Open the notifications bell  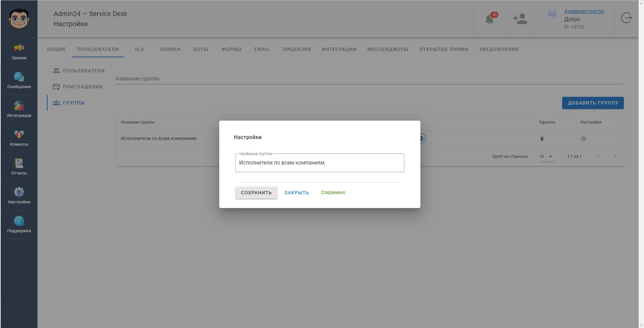[x=490, y=19]
